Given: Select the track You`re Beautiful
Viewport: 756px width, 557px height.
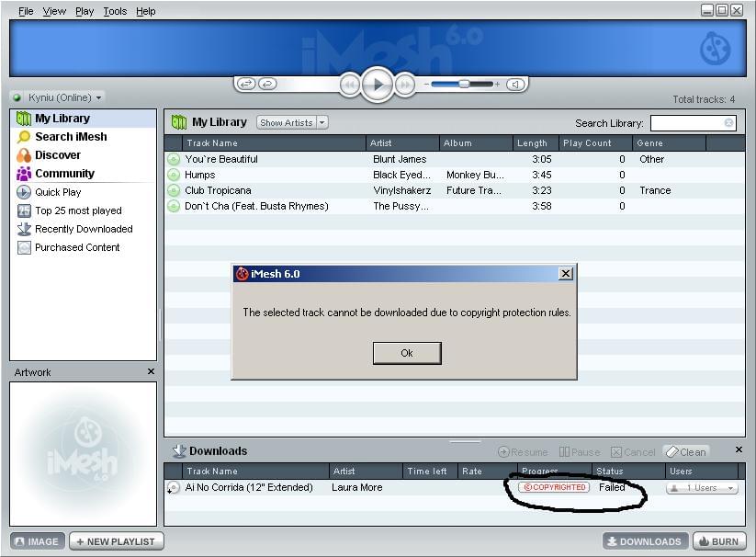Looking at the screenshot, I should [x=455, y=159].
